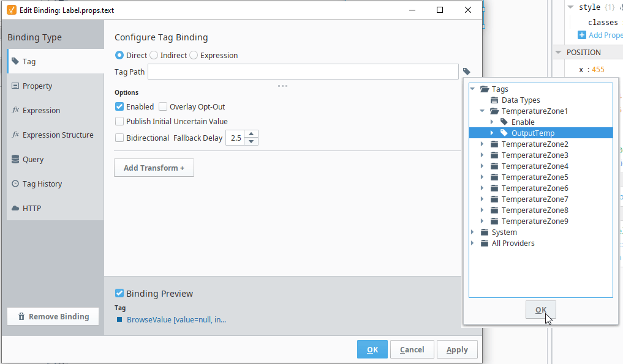Screen dimensions: 623x364
Task: Select TemperatureZone7 in the tag tree
Action: pos(535,199)
